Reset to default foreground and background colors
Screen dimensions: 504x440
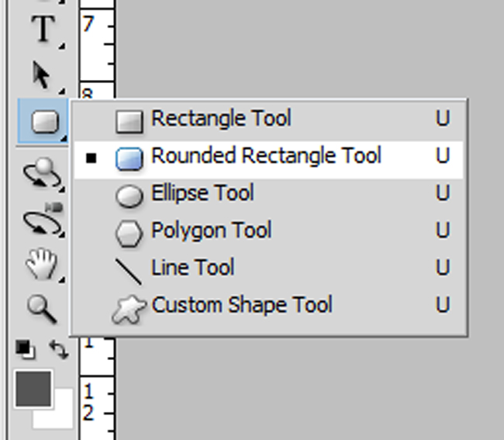25,349
